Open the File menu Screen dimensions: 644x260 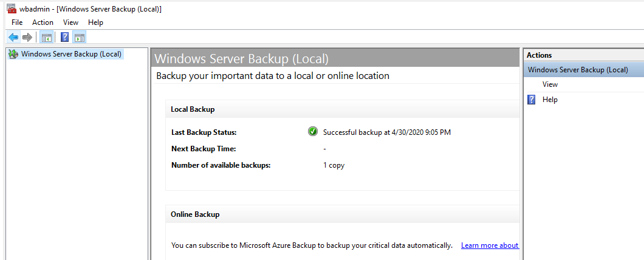coord(17,22)
